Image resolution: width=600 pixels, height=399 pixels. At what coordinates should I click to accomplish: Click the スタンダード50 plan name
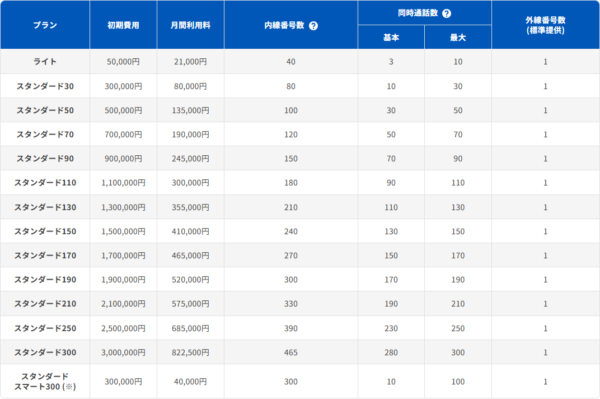(x=45, y=110)
